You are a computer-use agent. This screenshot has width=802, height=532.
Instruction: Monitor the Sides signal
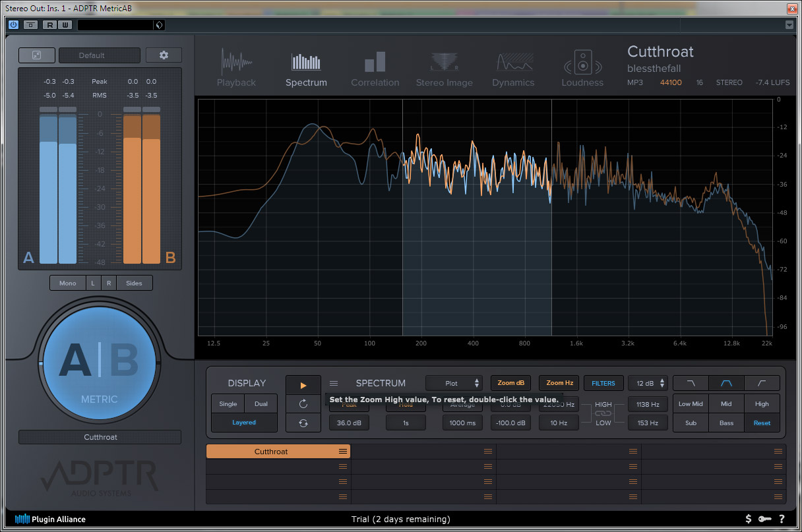click(x=134, y=283)
